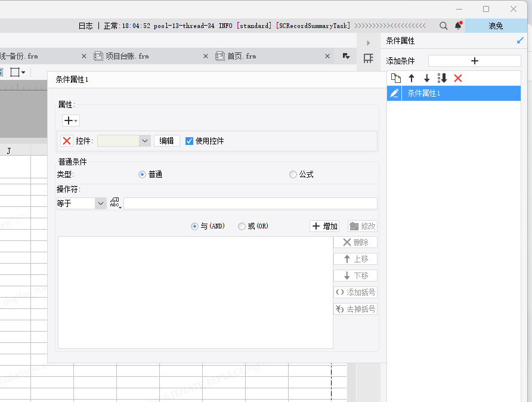The height and width of the screenshot is (402, 532).
Task: Click the blue corner arrow of 条件属性 panel
Action: (520, 41)
